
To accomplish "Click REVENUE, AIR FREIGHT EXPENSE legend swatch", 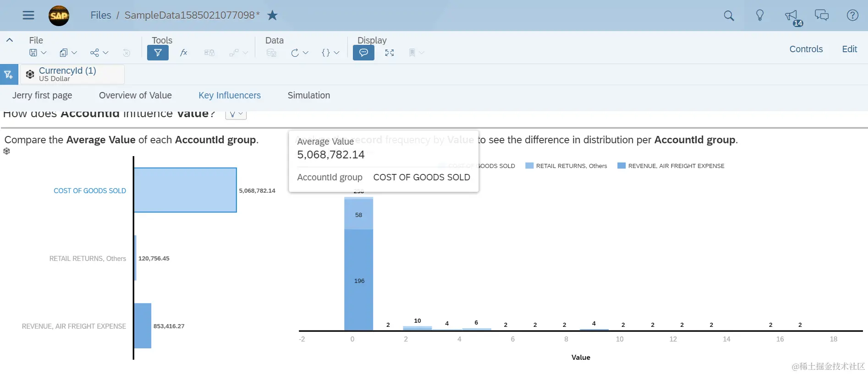I will (x=621, y=166).
